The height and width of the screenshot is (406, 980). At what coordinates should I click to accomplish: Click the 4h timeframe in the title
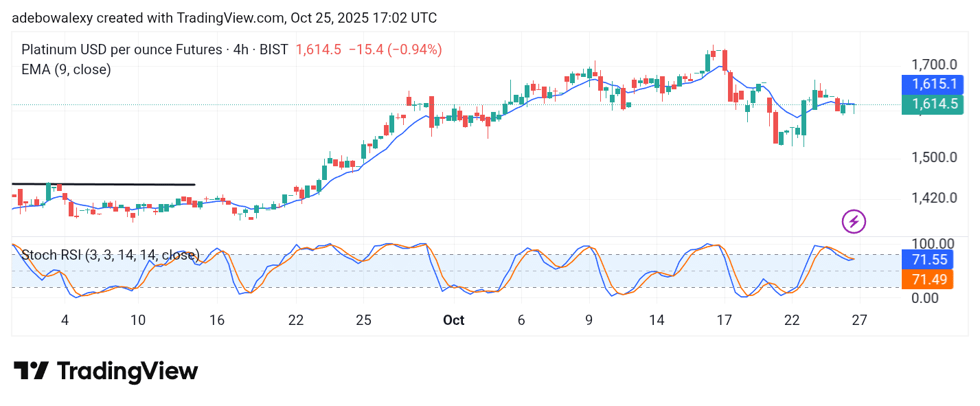(x=240, y=49)
